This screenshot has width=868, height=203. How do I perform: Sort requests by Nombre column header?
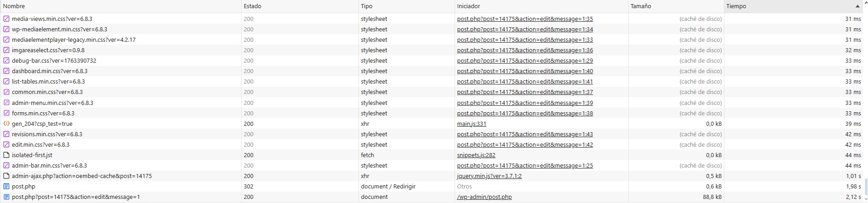point(14,6)
